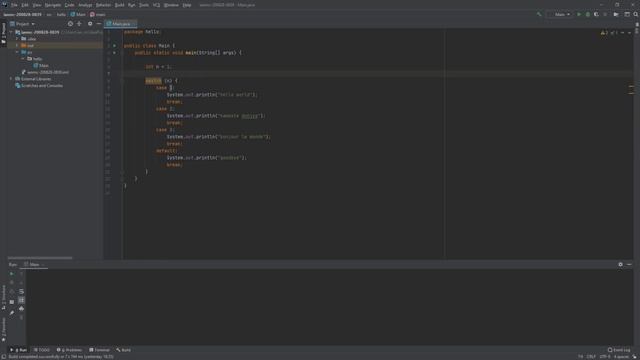This screenshot has height=360, width=640.
Task: Hide the Project tool window
Action: coord(99,24)
